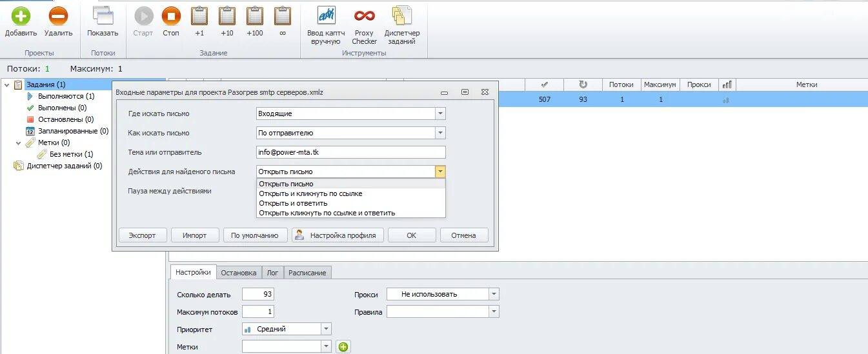Click the orange Стоп icon

(x=171, y=16)
